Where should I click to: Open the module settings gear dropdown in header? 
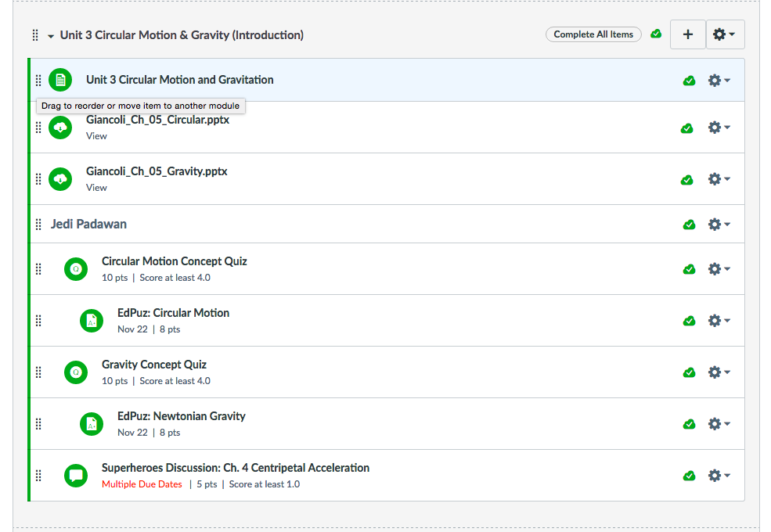coord(724,34)
